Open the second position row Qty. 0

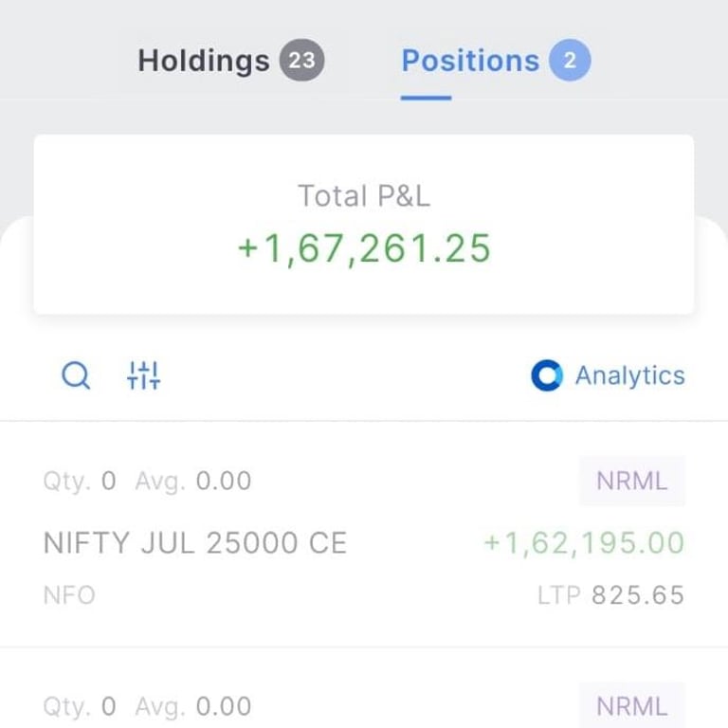(x=80, y=706)
